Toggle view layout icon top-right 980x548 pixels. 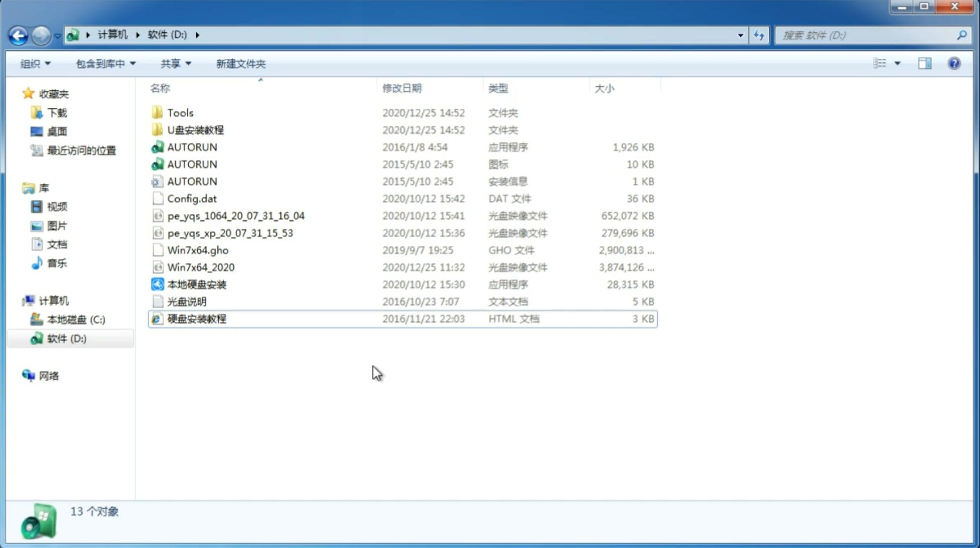(x=924, y=62)
